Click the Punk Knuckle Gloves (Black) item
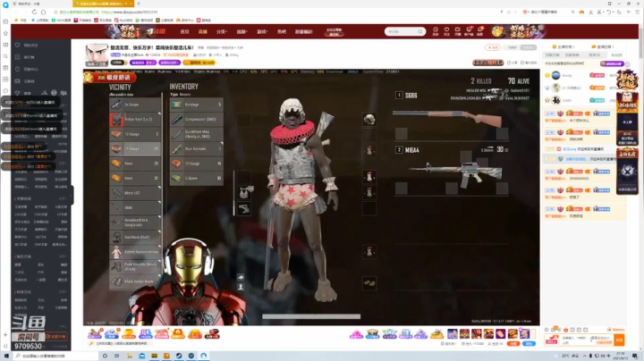Image resolution: width=644 pixels, height=361 pixels. point(135,266)
